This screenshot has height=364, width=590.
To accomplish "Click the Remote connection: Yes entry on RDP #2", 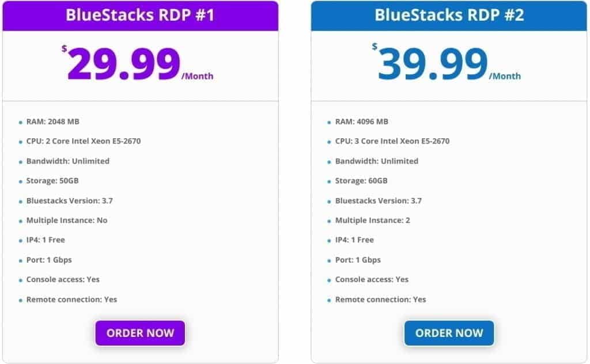I will click(380, 299).
